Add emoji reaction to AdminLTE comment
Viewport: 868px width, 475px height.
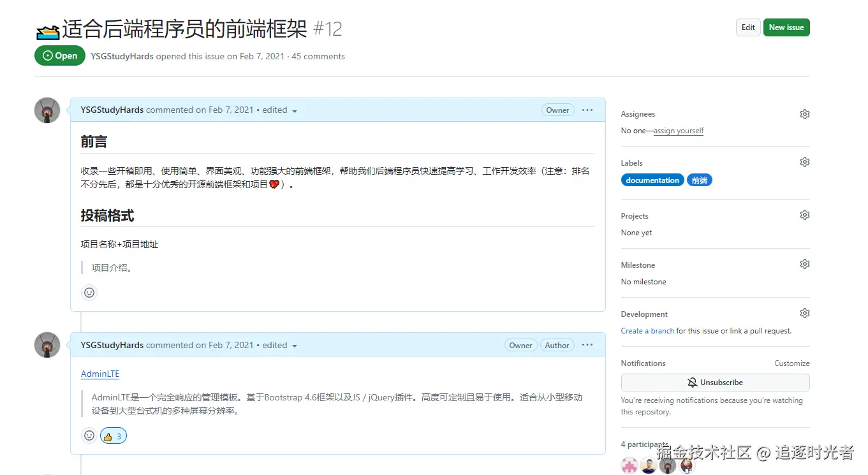89,435
